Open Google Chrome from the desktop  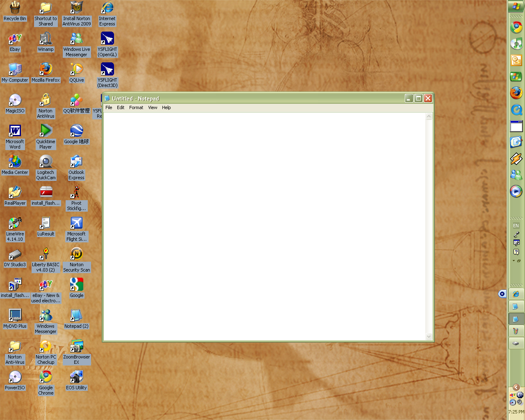[x=46, y=377]
